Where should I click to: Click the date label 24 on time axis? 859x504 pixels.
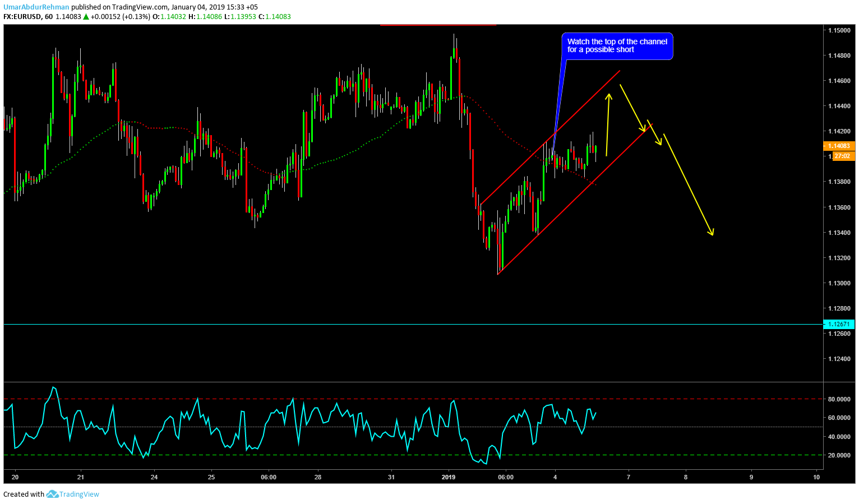(x=154, y=477)
